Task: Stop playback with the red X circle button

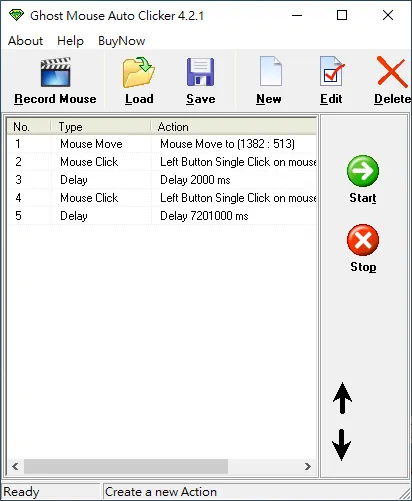Action: 363,240
